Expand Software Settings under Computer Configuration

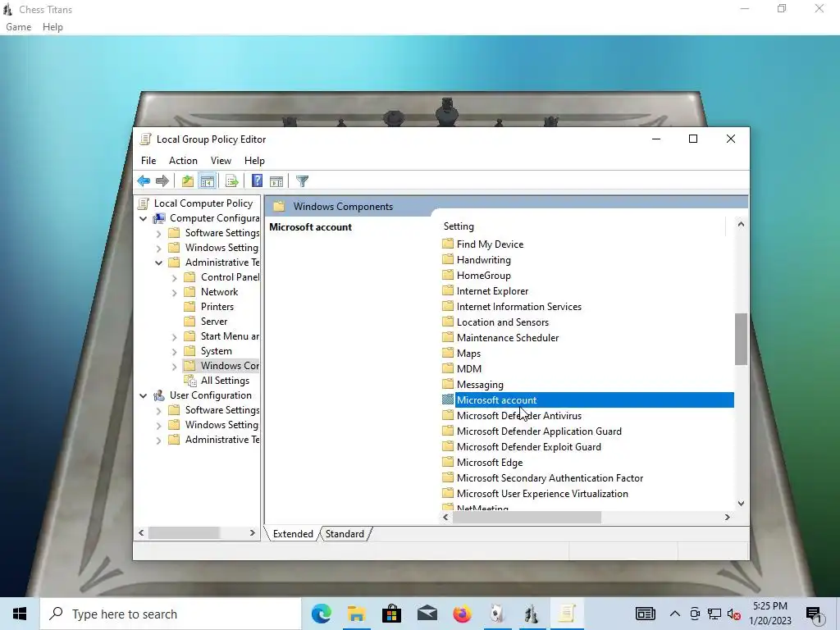pyautogui.click(x=158, y=234)
